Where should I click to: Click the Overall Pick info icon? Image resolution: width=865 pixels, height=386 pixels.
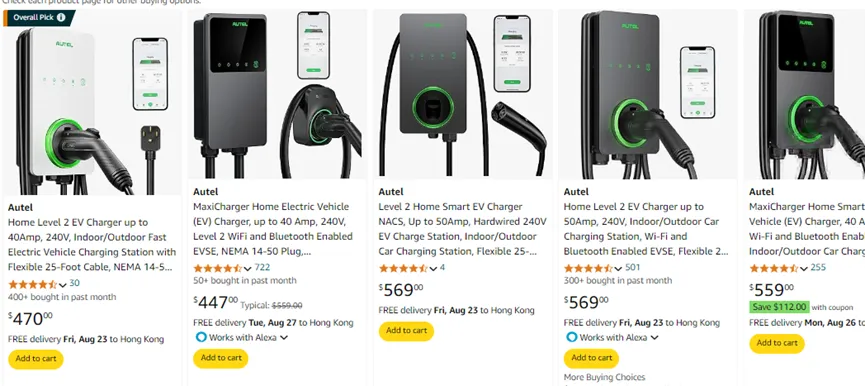tap(61, 17)
